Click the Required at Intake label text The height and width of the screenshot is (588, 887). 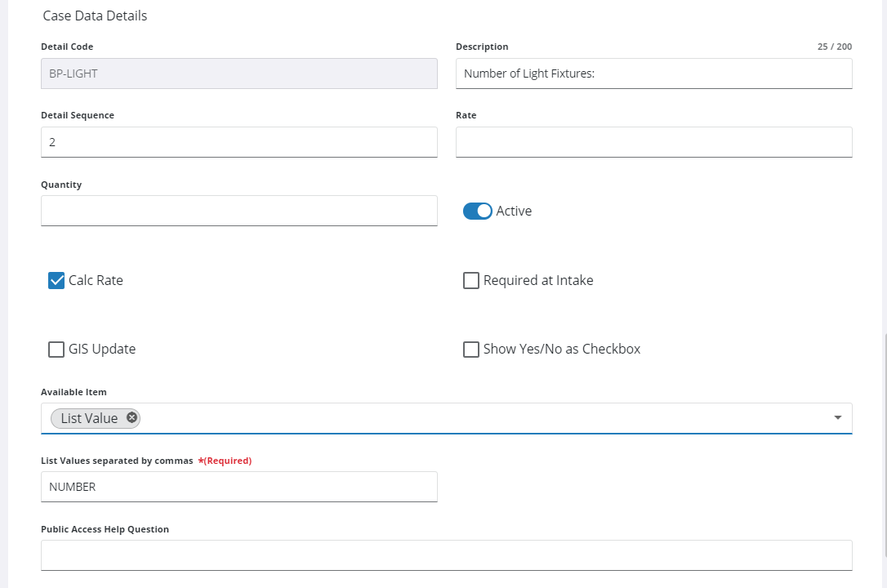(x=538, y=280)
